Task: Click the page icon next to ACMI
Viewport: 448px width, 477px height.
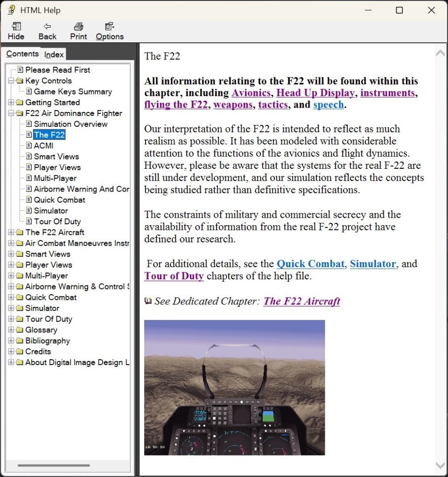Action: [x=29, y=145]
